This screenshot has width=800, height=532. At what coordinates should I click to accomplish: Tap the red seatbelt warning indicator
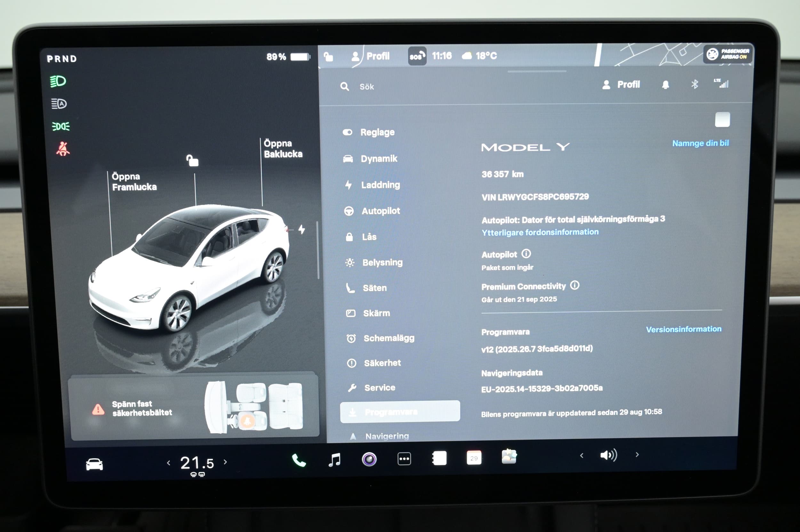63,149
